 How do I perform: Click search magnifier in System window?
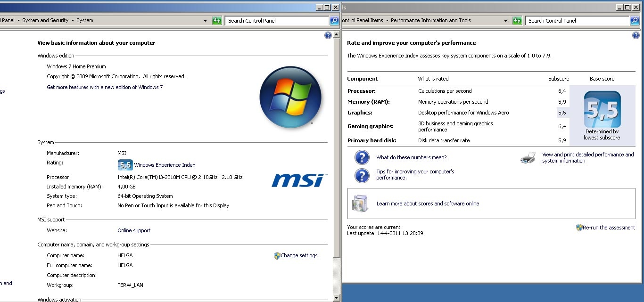pyautogui.click(x=334, y=21)
